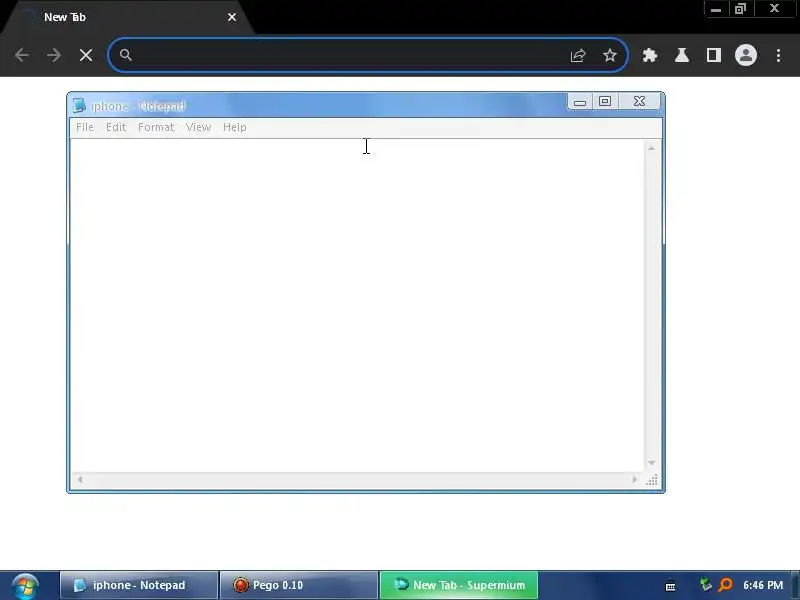
Task: Minimize the Notepad window
Action: [x=580, y=102]
